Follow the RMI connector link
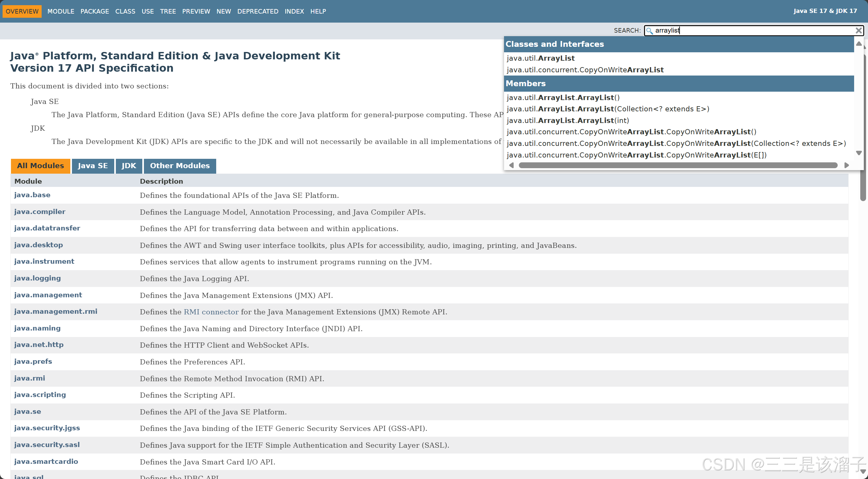Image resolution: width=868 pixels, height=479 pixels. [211, 312]
